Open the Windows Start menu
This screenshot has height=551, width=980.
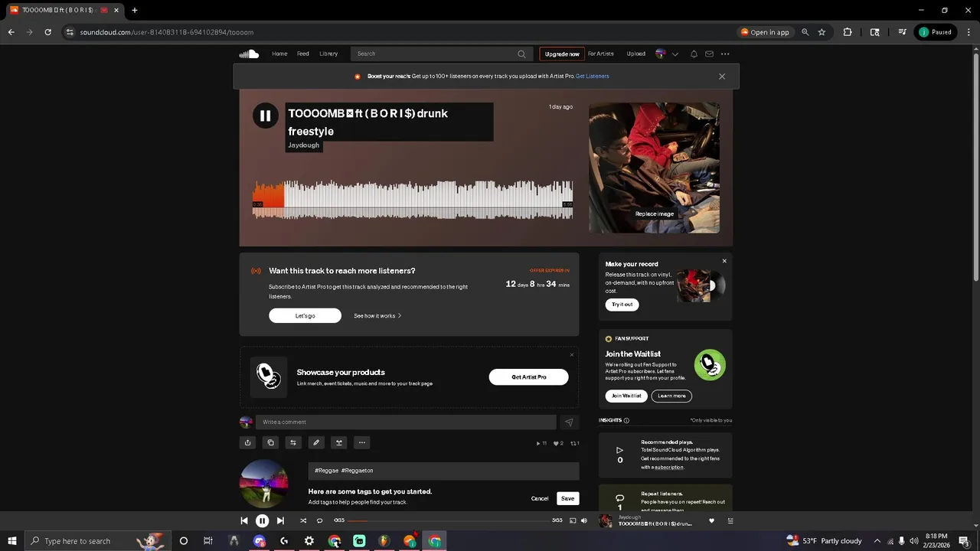point(12,541)
